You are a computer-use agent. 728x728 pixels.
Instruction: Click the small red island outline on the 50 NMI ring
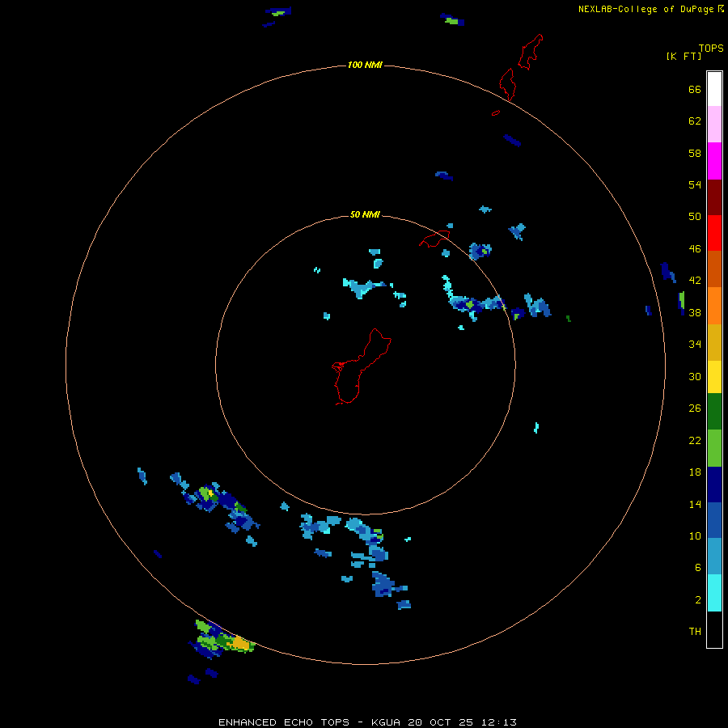pos(434,239)
